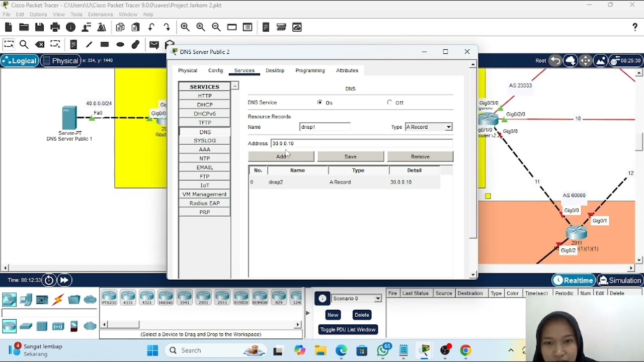Click the Address input field
The height and width of the screenshot is (362, 644).
362,143
